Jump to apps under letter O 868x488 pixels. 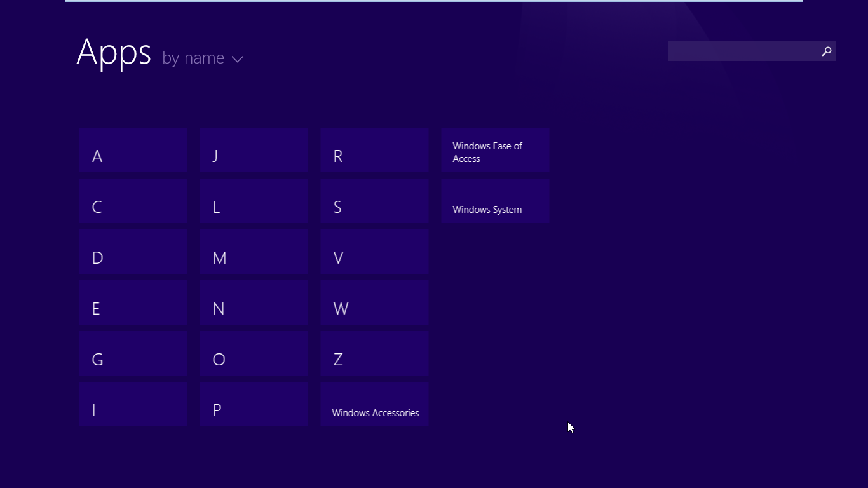tap(254, 354)
